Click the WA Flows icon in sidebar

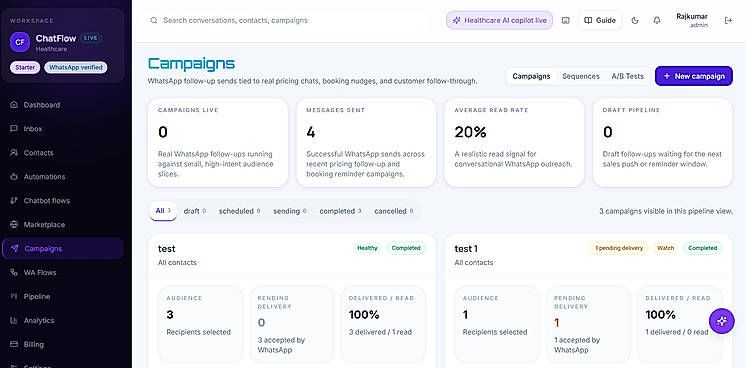coord(14,272)
